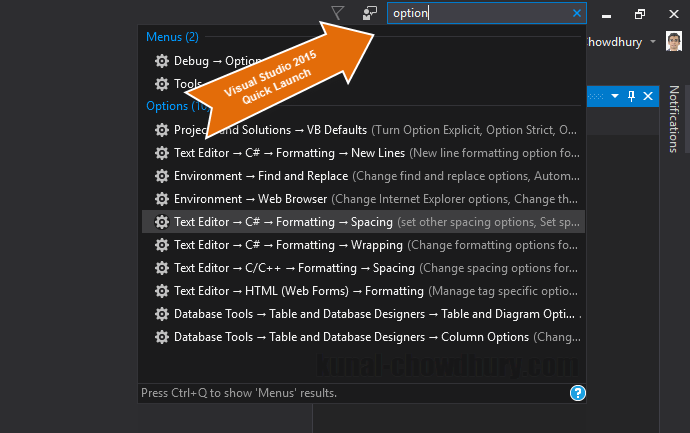Open Environment Find and Replace option

[x=363, y=176]
